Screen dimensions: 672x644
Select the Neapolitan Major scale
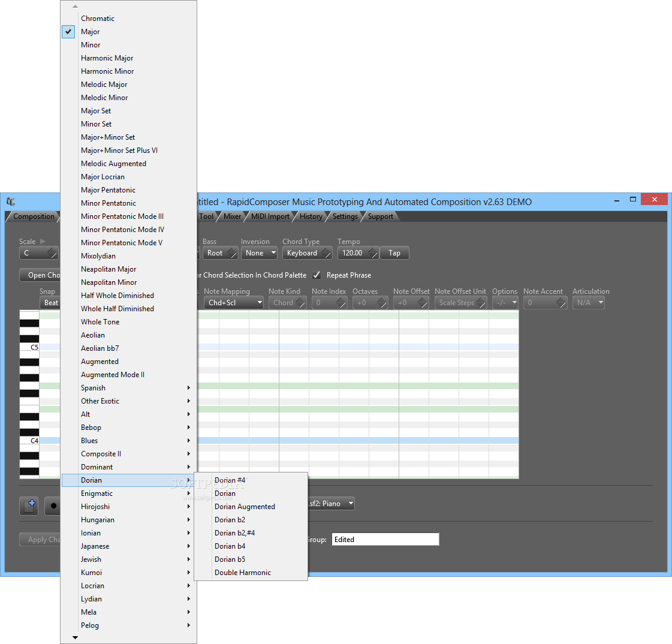128,269
